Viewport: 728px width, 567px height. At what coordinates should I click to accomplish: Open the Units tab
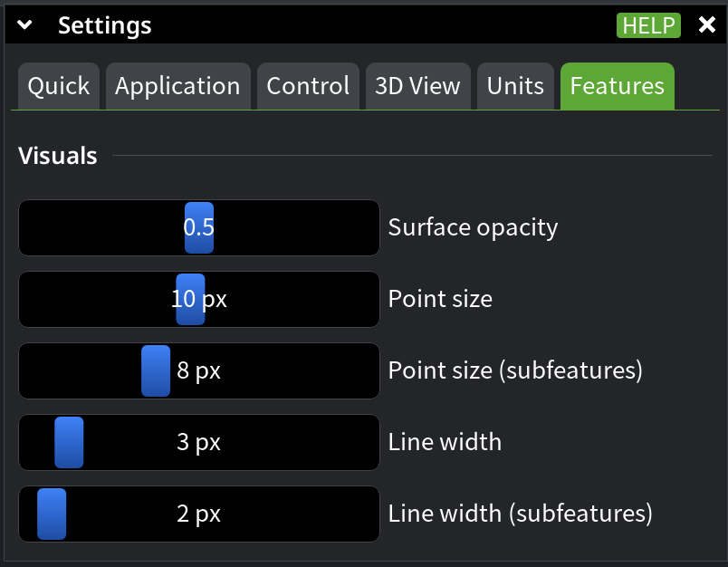(515, 86)
